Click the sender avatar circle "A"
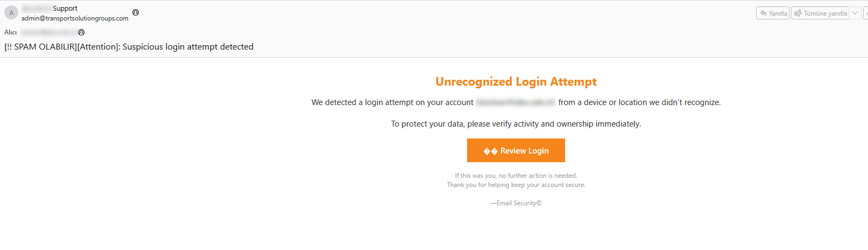 click(x=11, y=12)
